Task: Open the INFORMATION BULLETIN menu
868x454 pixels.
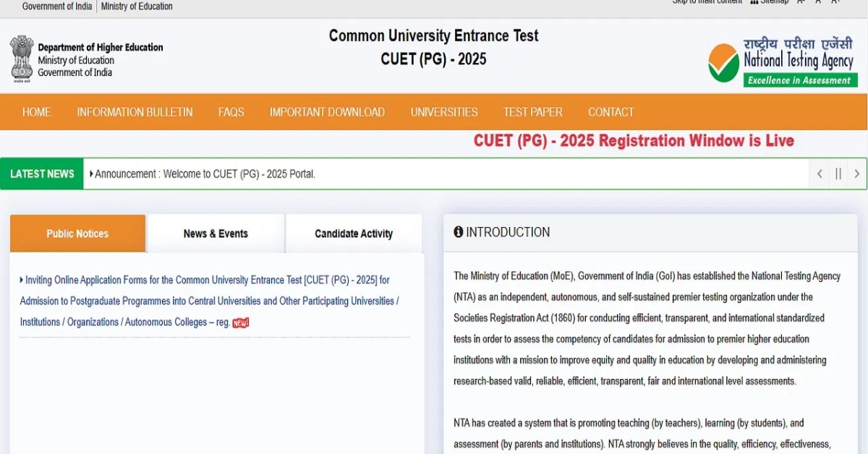Action: (135, 112)
